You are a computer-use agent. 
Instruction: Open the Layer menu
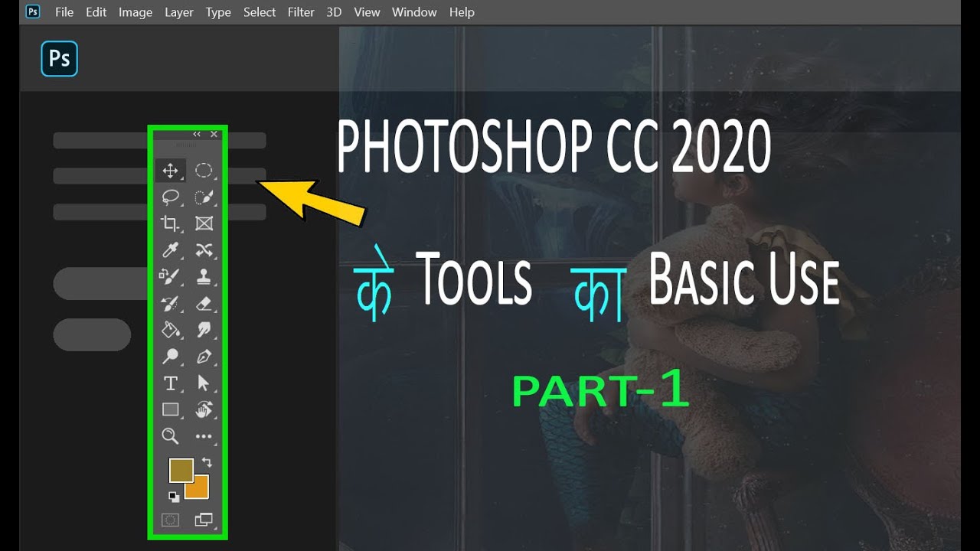[179, 12]
